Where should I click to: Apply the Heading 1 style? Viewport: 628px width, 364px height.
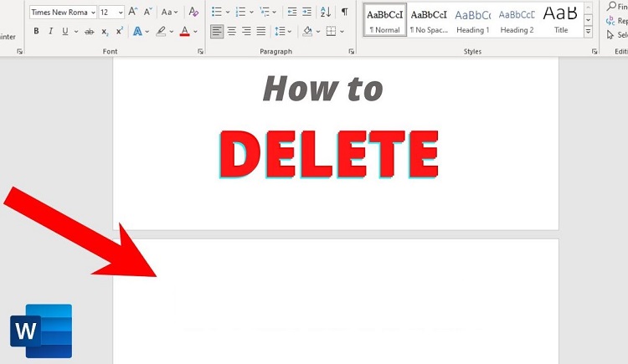tap(472, 20)
